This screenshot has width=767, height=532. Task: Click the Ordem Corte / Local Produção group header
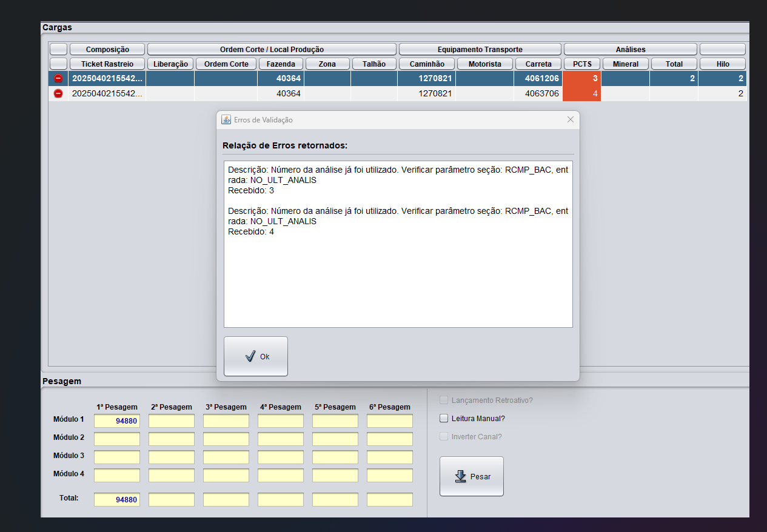pyautogui.click(x=272, y=49)
